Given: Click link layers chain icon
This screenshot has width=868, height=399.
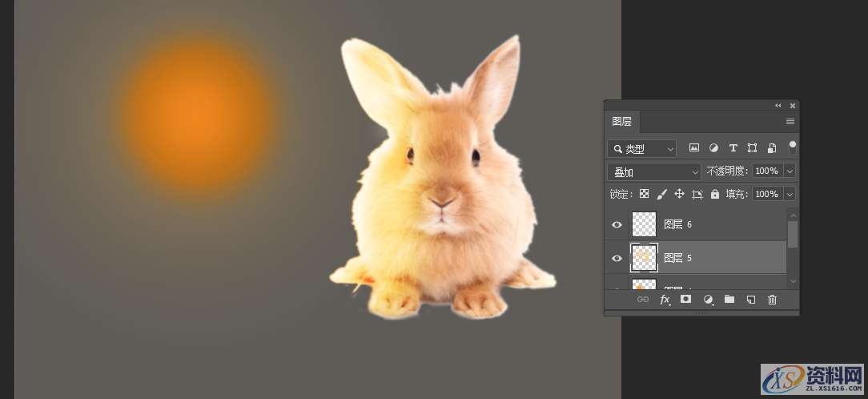Looking at the screenshot, I should click(x=643, y=300).
